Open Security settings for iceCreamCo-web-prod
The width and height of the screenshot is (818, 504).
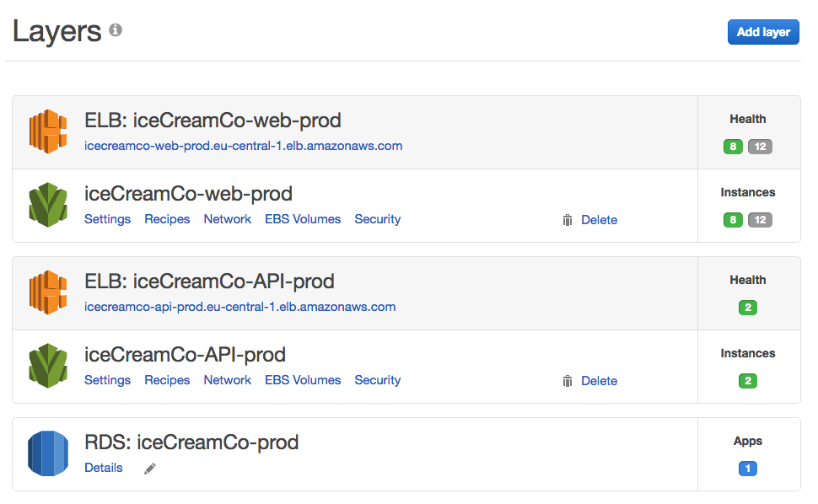click(x=377, y=219)
